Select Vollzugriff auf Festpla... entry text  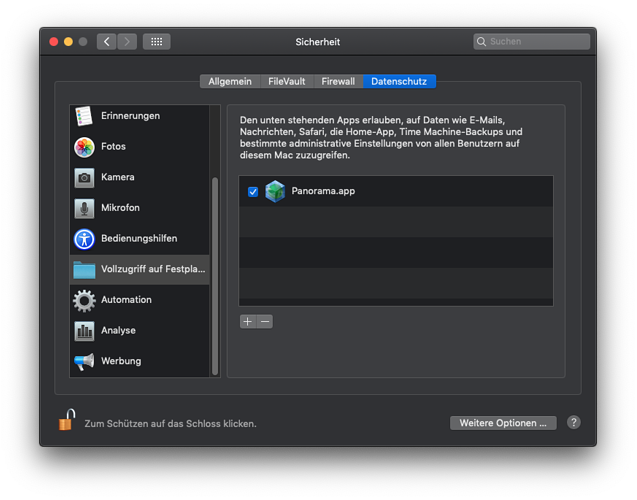153,269
